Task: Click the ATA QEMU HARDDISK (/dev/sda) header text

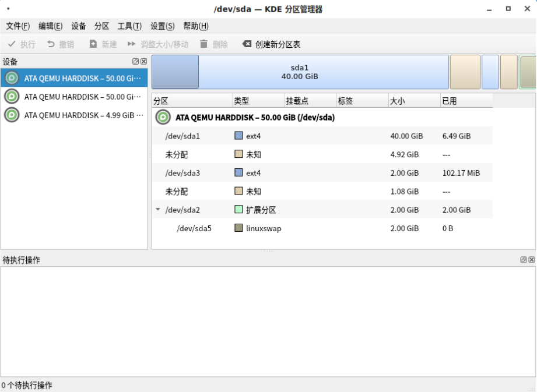Action: coord(255,117)
